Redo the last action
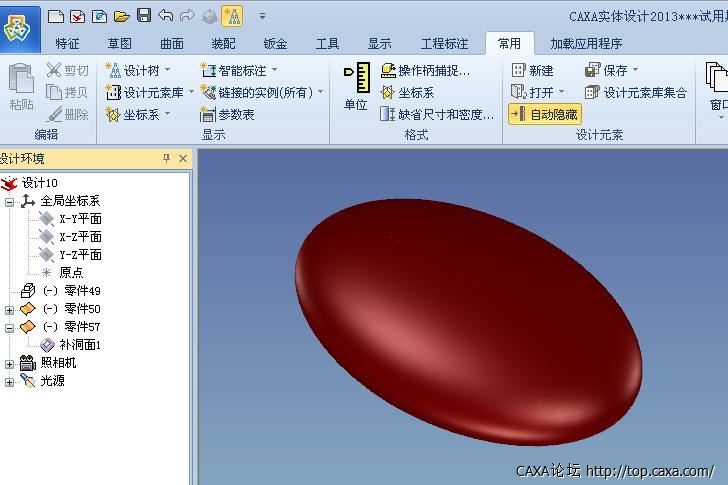 [x=187, y=16]
